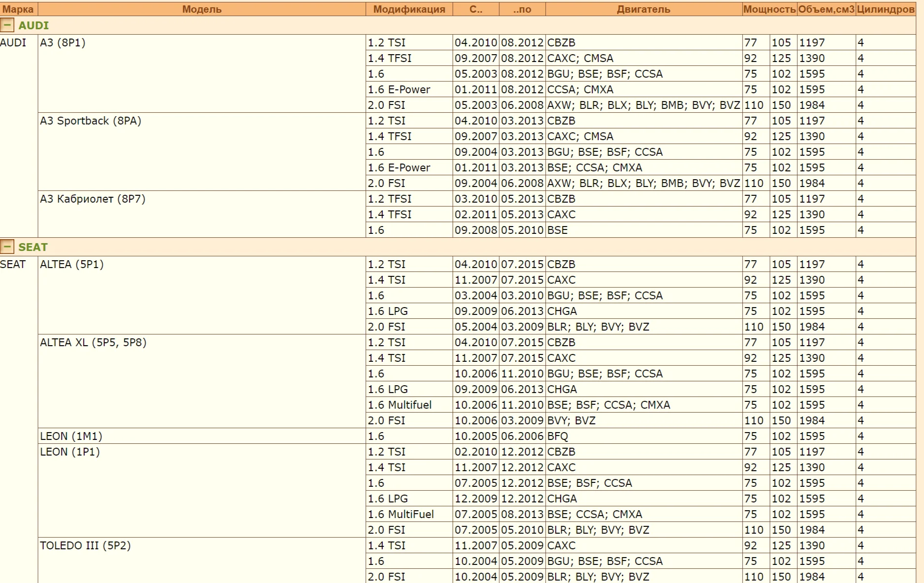This screenshot has width=924, height=583.
Task: Click start date 09.2004 in A3 Sportback 1.6 row
Action: pyautogui.click(x=476, y=152)
